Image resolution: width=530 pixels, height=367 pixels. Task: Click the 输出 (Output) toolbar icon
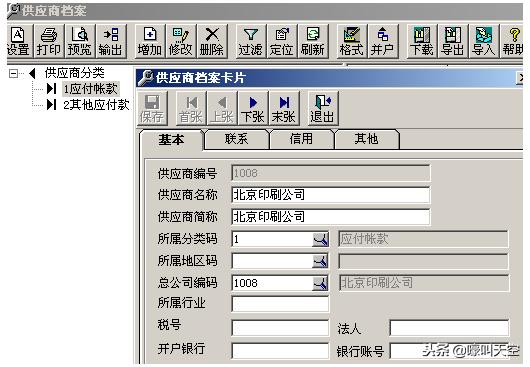point(111,42)
